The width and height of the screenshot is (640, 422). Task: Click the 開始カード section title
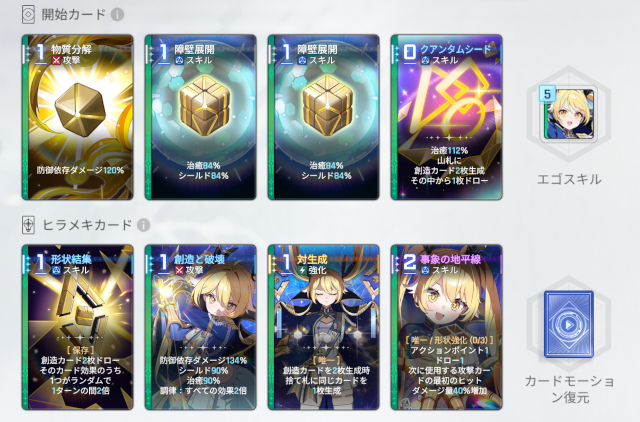pos(73,15)
